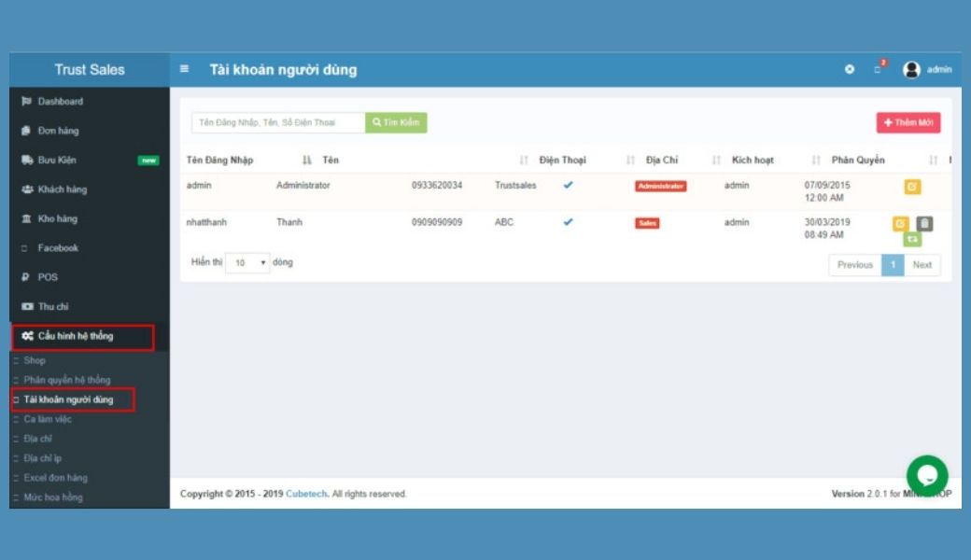Click the yellow edit icon for admin row
This screenshot has height=560, width=971.
912,187
